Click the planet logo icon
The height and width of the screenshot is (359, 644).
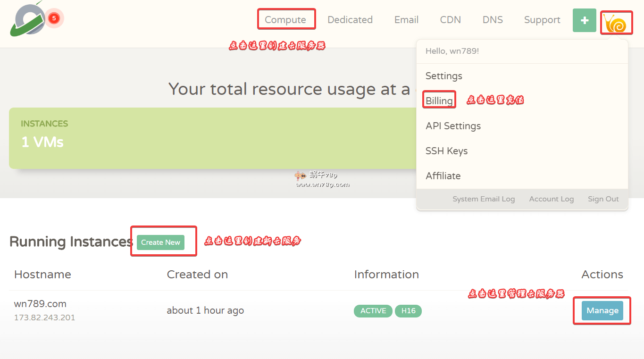click(27, 20)
